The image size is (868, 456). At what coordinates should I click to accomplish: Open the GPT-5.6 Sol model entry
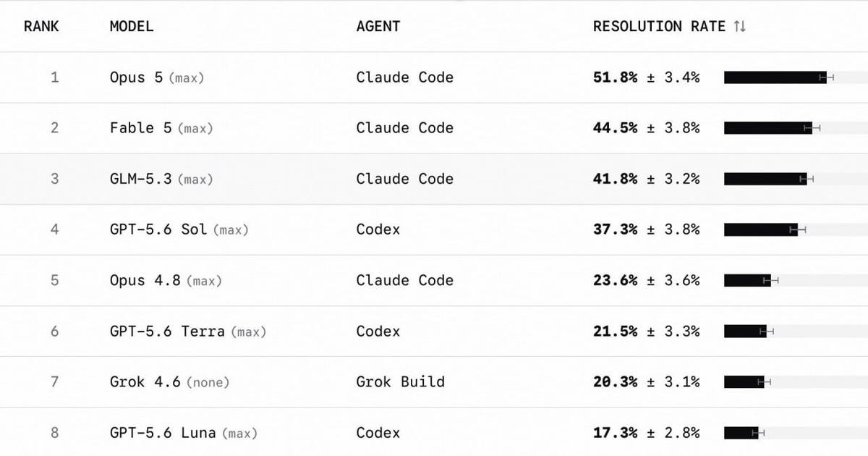click(179, 229)
